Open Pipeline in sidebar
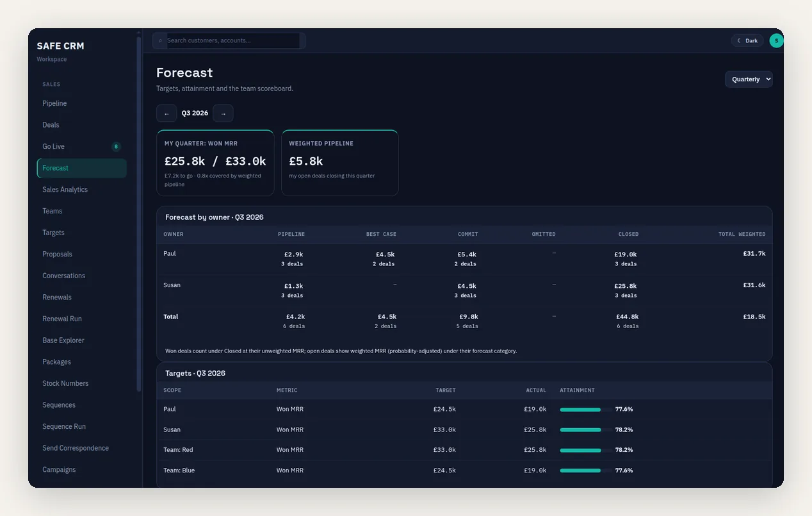Image resolution: width=812 pixels, height=516 pixels. pyautogui.click(x=82, y=103)
